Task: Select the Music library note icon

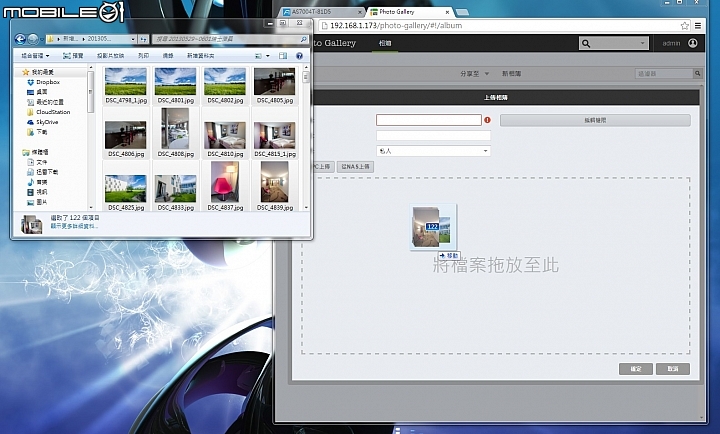Action: click(30, 182)
